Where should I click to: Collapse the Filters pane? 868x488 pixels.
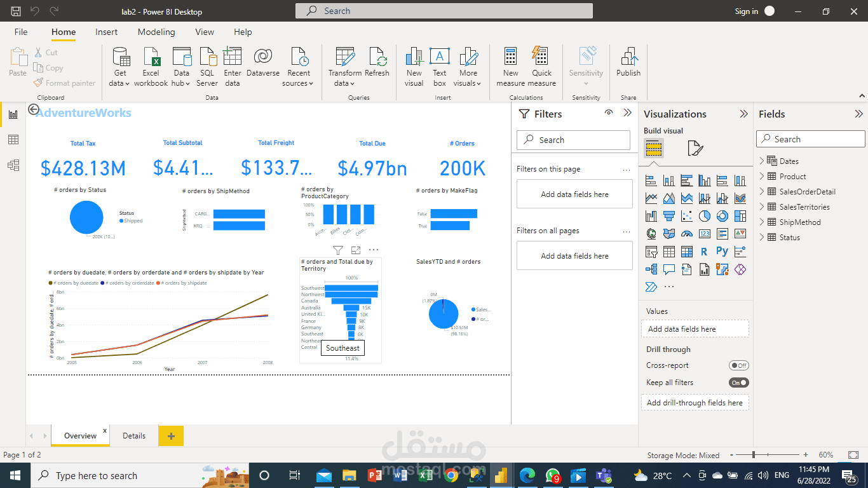tap(628, 112)
